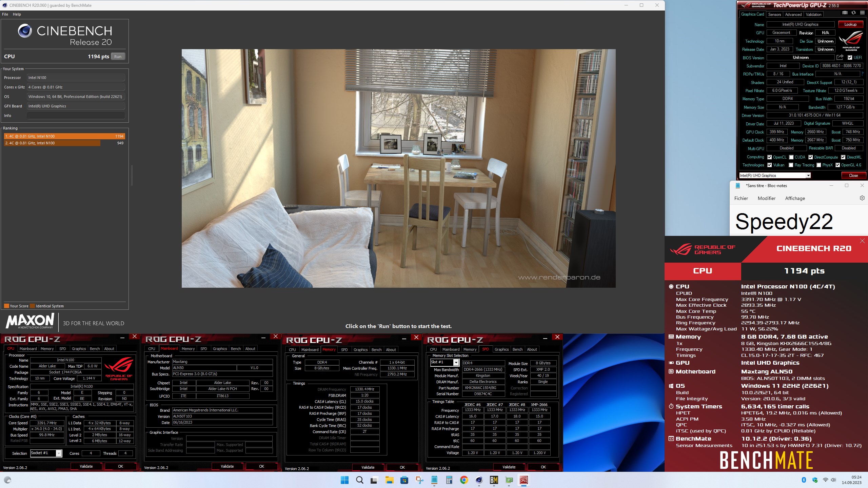Open Calculator from the taskbar
This screenshot has width=868, height=488.
pos(449,480)
